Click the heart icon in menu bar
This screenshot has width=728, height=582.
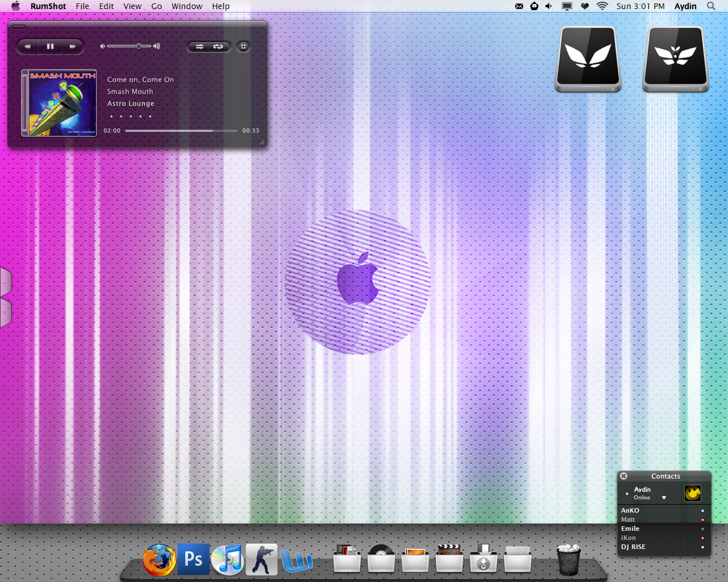[x=585, y=6]
